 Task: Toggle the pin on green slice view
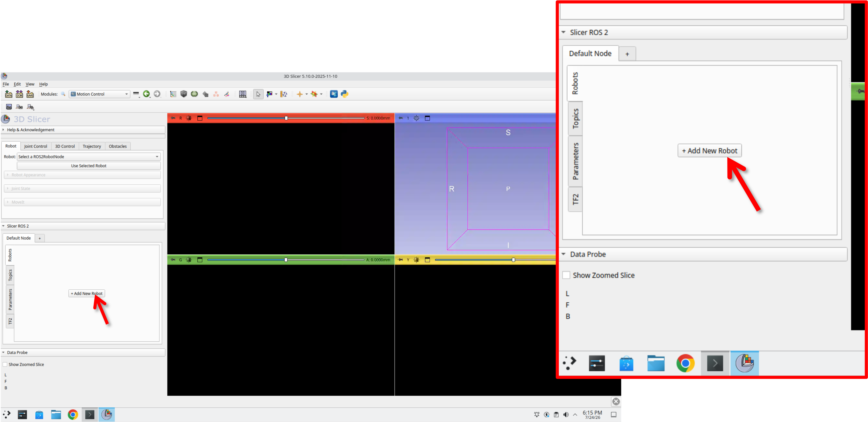(173, 259)
